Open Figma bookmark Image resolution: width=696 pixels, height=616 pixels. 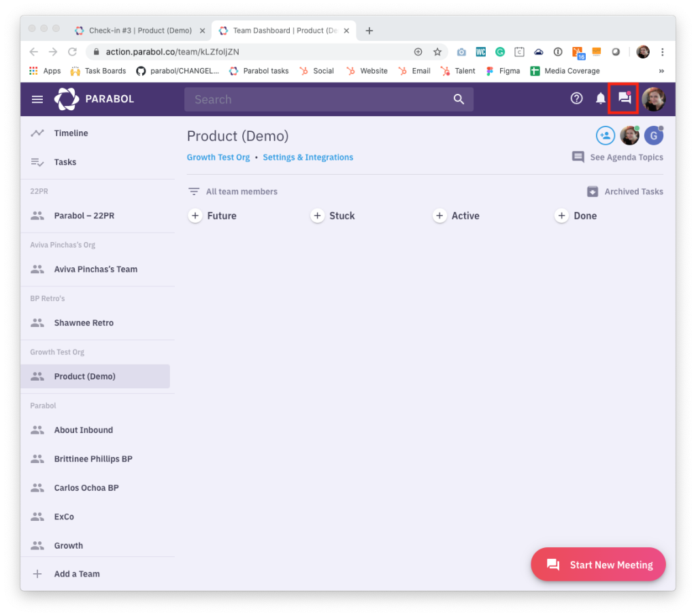[503, 71]
